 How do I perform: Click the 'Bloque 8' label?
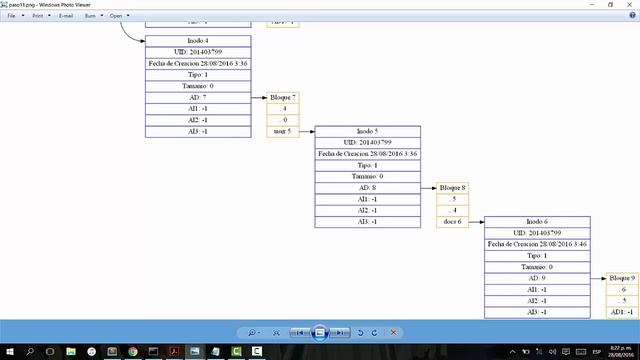452,188
